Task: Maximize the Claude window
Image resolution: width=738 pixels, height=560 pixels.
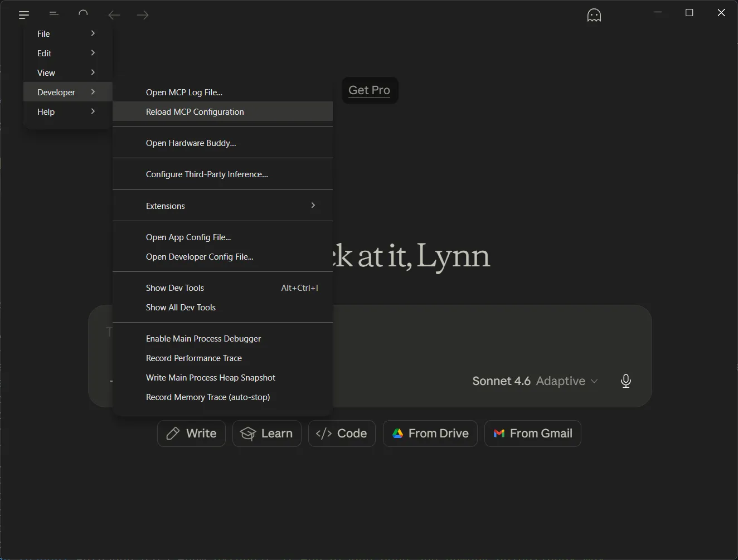Action: (x=689, y=12)
